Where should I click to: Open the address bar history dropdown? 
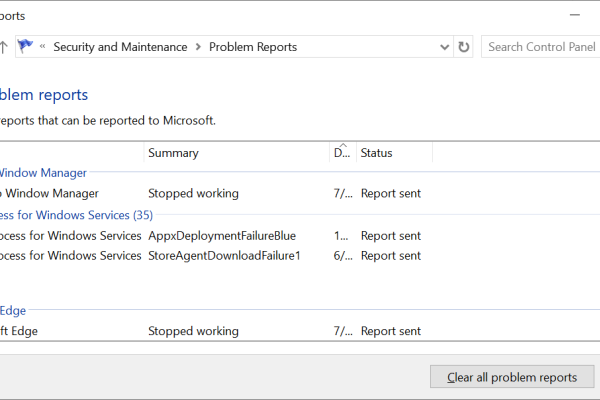[444, 47]
